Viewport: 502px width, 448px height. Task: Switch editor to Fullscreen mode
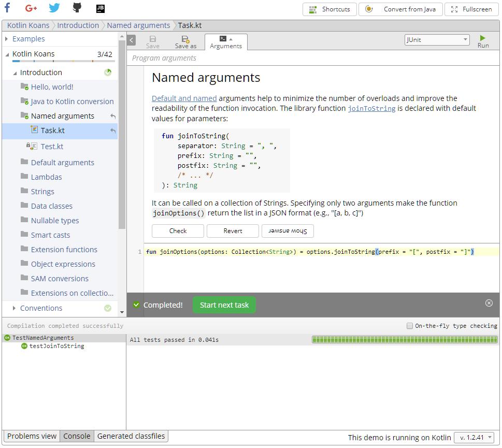[471, 9]
